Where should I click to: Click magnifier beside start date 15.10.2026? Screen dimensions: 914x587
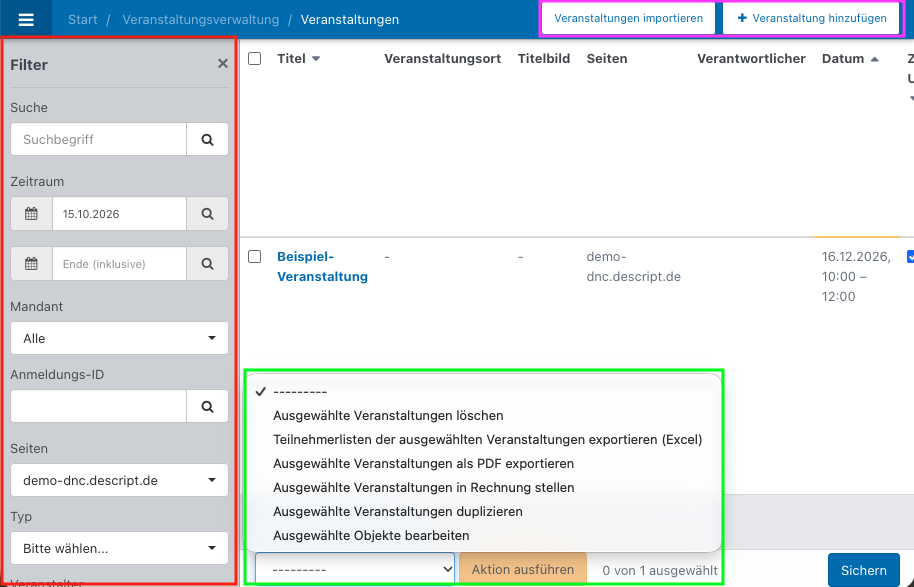[208, 214]
